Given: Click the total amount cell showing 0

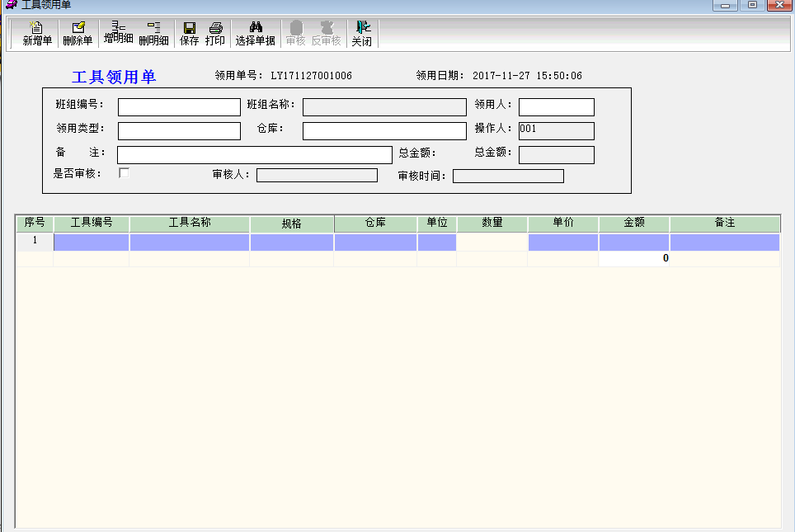Looking at the screenshot, I should tap(633, 258).
